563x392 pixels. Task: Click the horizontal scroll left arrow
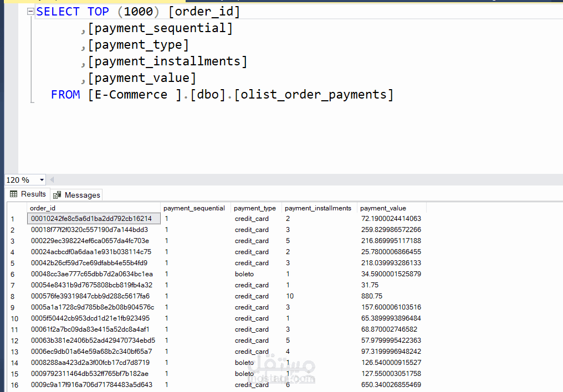[x=52, y=180]
